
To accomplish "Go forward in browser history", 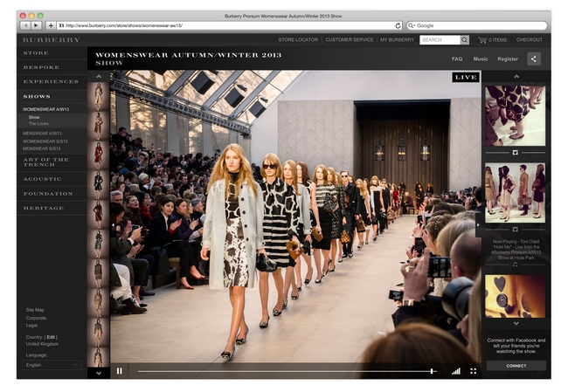I will click(x=36, y=25).
